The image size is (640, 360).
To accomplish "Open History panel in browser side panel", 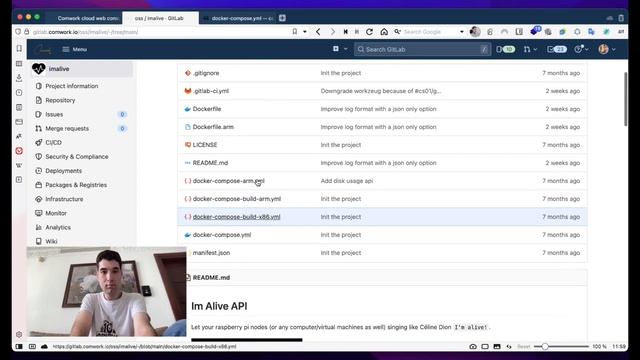I will (19, 93).
